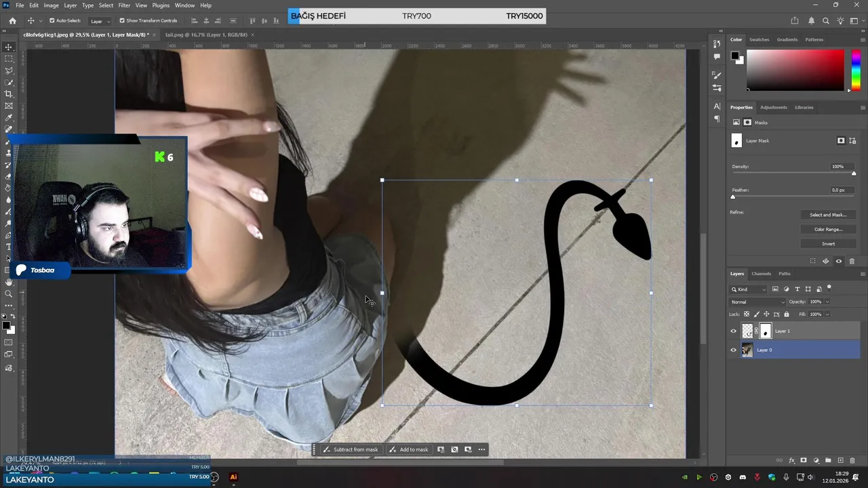Select the Rectangular Marquee tool

[x=9, y=59]
